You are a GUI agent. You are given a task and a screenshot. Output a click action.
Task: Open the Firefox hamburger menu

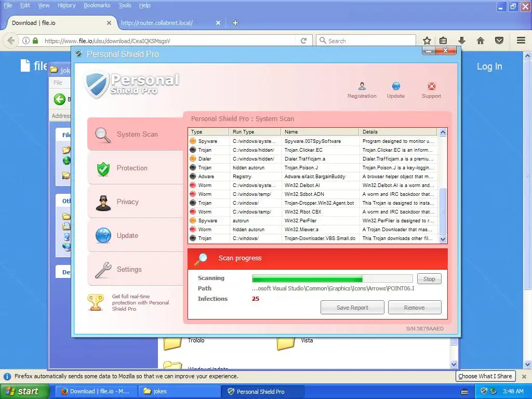tap(521, 41)
